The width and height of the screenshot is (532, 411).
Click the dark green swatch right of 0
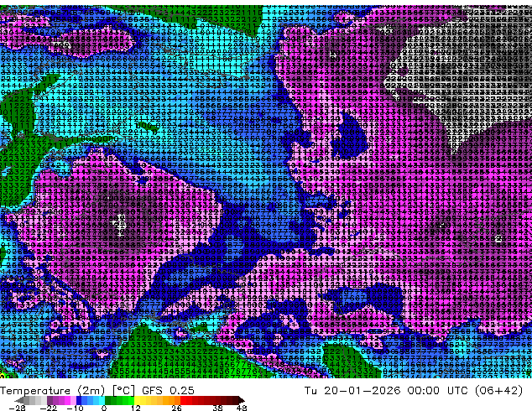[x=108, y=400]
